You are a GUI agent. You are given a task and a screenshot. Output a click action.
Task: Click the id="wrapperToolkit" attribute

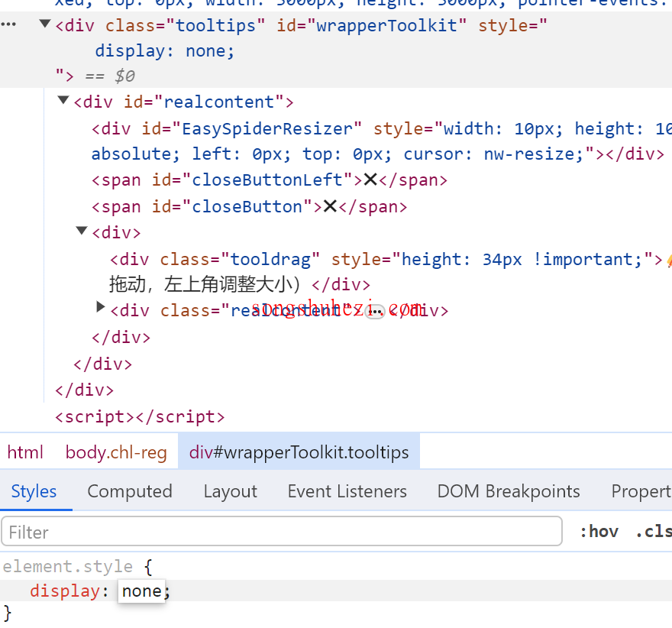(372, 25)
